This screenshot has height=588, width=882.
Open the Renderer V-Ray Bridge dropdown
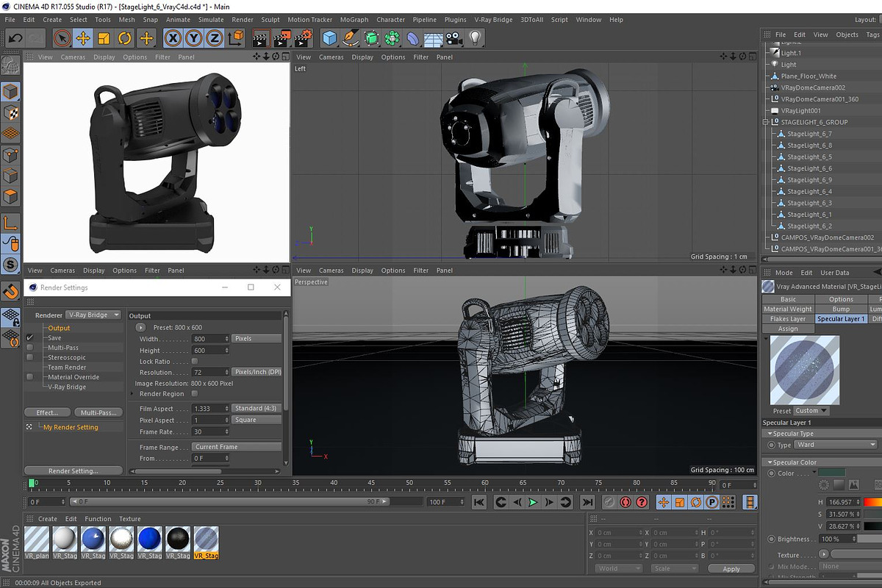[x=94, y=315]
